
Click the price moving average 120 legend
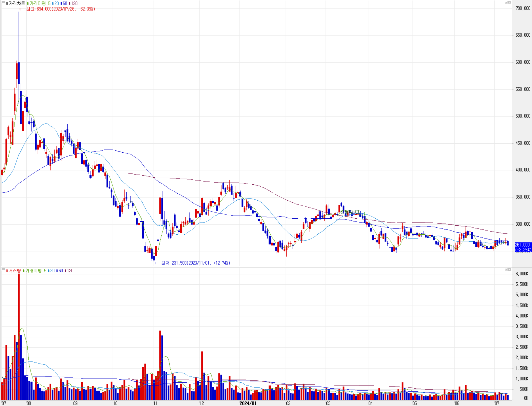74,3
